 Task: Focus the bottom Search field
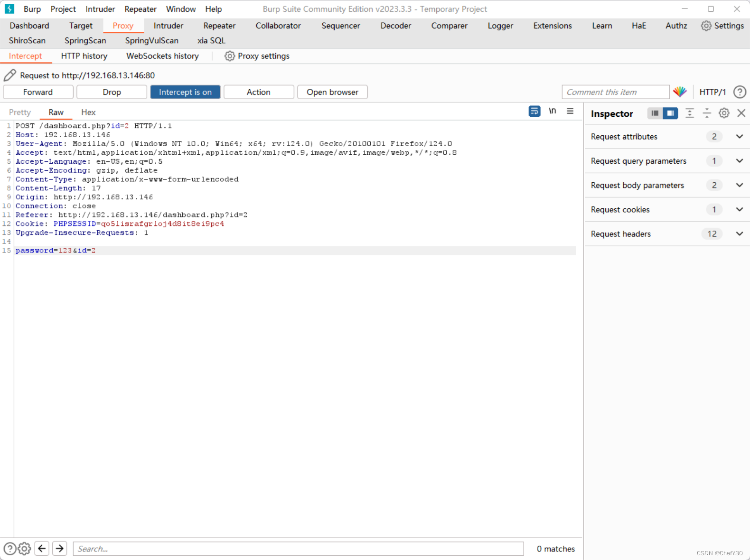298,549
